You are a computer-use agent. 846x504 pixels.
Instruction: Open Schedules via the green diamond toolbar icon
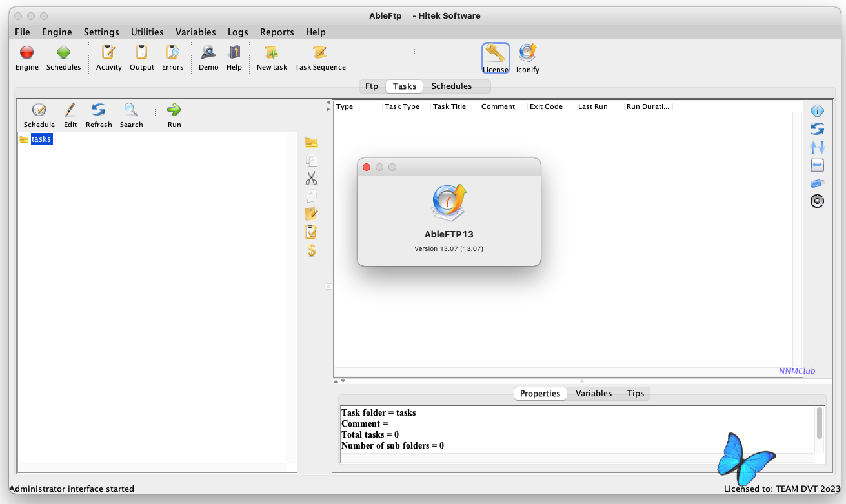click(x=63, y=53)
